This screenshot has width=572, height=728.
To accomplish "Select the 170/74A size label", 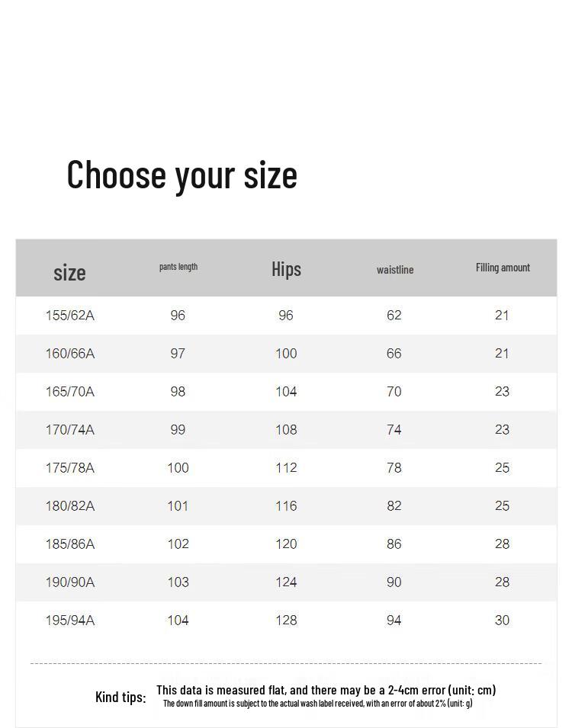I will click(x=70, y=430).
